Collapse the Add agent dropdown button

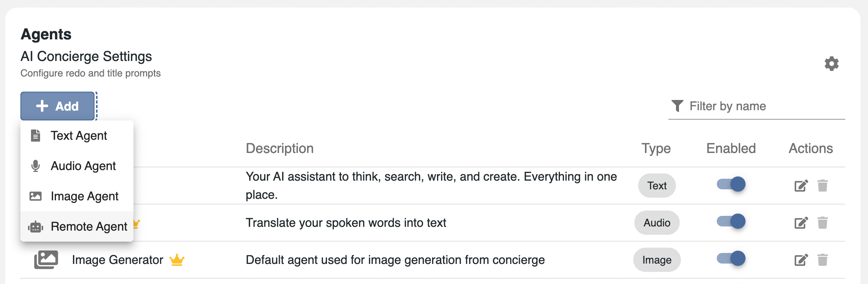57,106
